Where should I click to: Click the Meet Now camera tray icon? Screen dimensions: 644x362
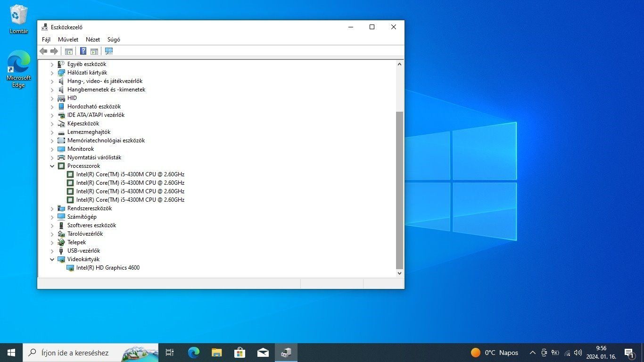544,353
